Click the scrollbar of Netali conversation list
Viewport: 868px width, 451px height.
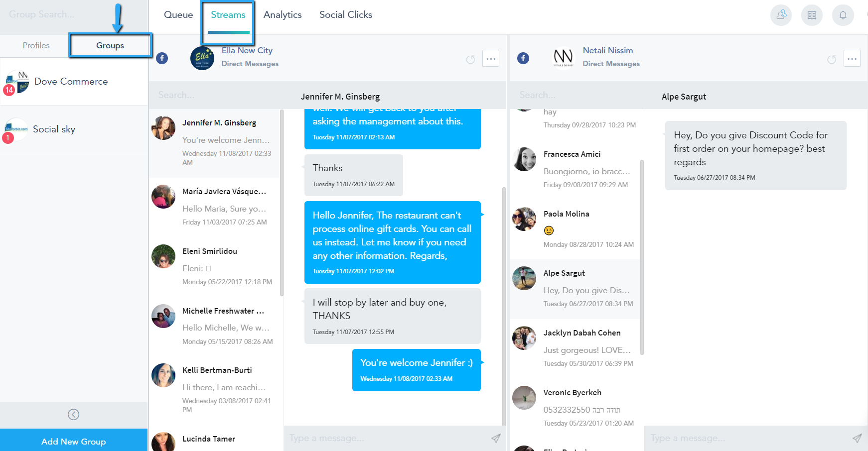click(x=642, y=257)
